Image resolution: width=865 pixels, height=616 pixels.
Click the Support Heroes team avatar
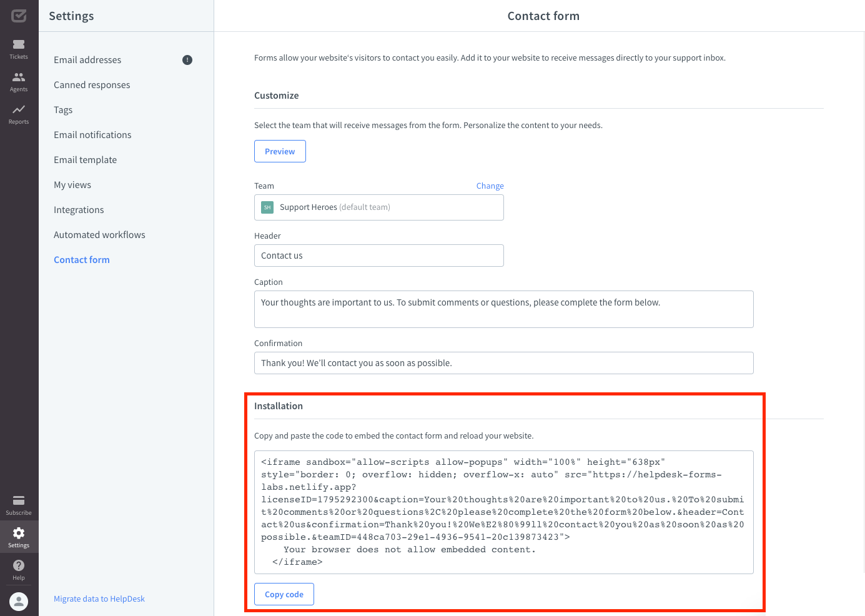(x=267, y=207)
